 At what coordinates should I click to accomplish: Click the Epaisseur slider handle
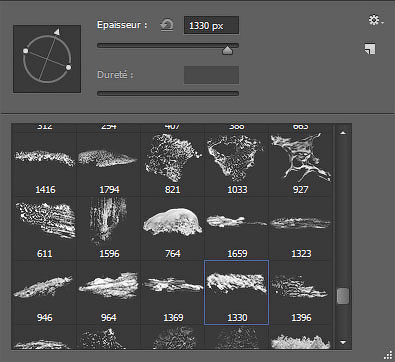(x=227, y=50)
